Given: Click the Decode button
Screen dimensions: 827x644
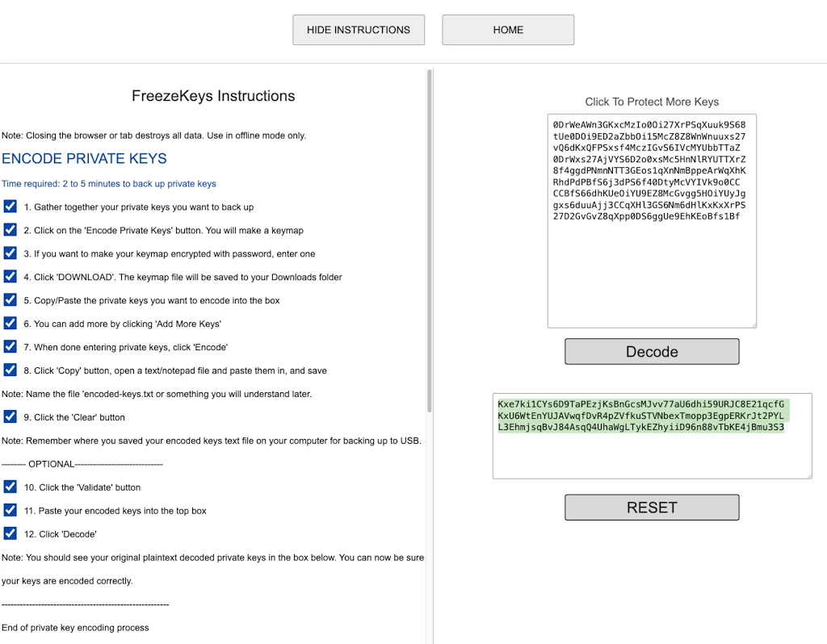Looking at the screenshot, I should pyautogui.click(x=652, y=352).
